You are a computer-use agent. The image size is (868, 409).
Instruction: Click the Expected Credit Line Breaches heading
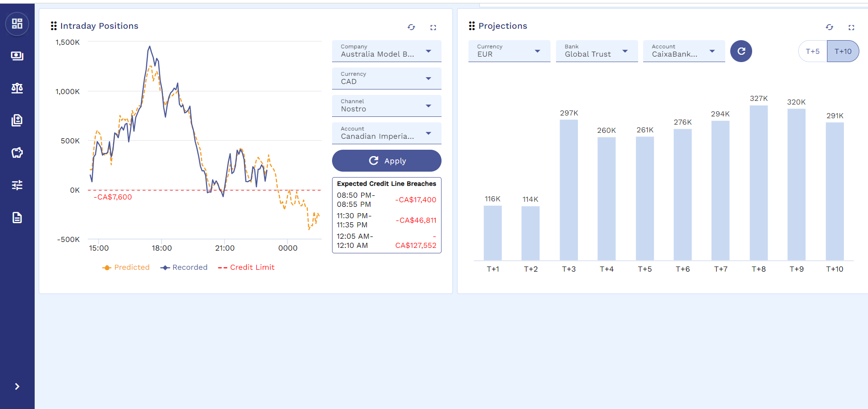click(386, 184)
